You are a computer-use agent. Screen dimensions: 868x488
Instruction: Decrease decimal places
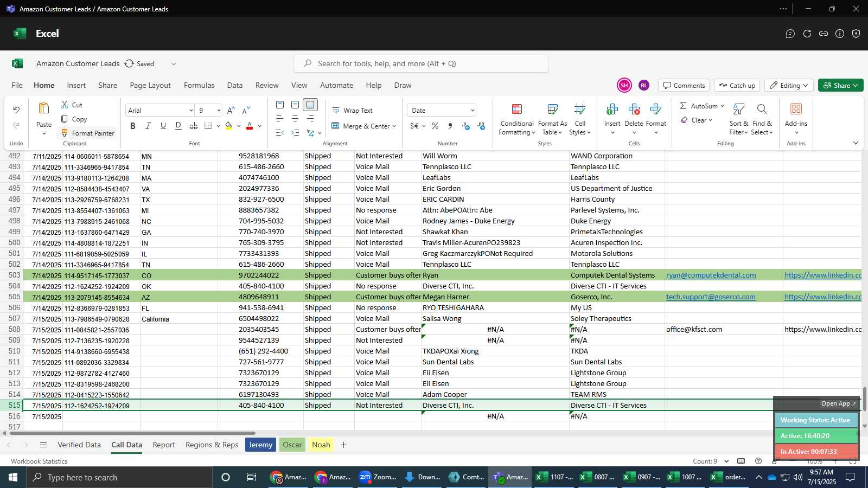click(x=481, y=126)
